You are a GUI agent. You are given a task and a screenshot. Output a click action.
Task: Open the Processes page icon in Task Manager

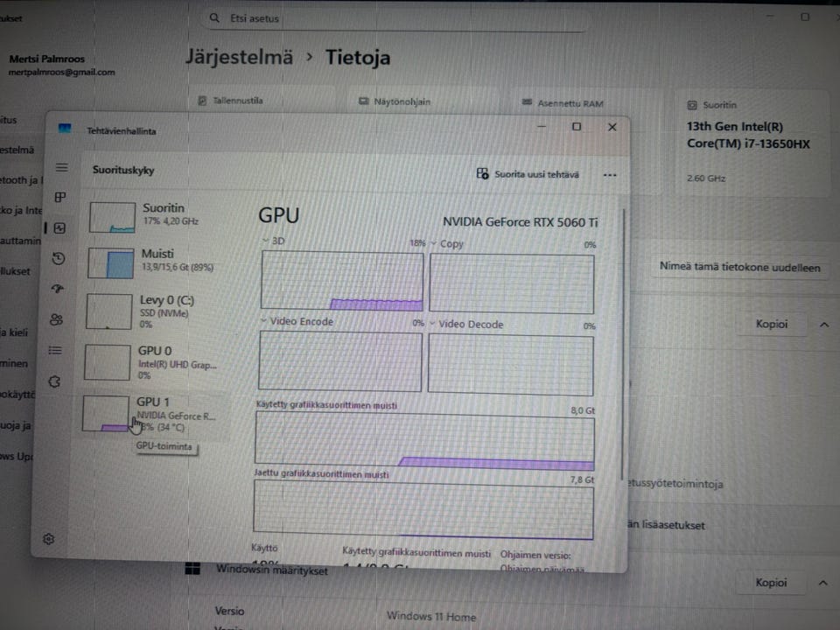click(x=60, y=197)
